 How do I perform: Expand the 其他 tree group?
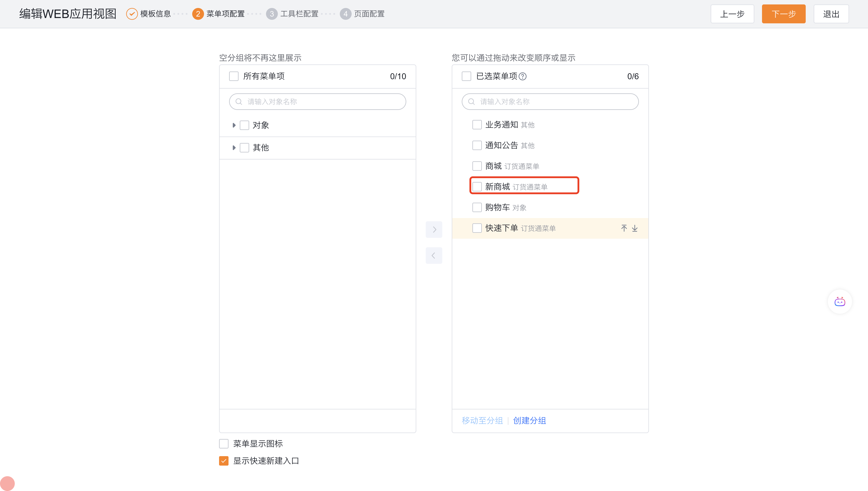tap(234, 148)
